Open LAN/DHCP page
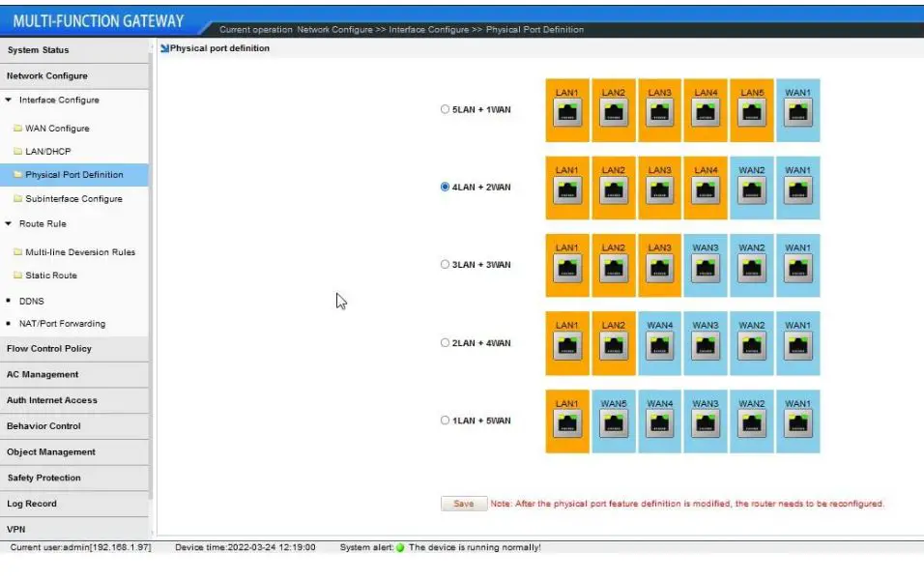Image resolution: width=924 pixels, height=580 pixels. tap(47, 152)
